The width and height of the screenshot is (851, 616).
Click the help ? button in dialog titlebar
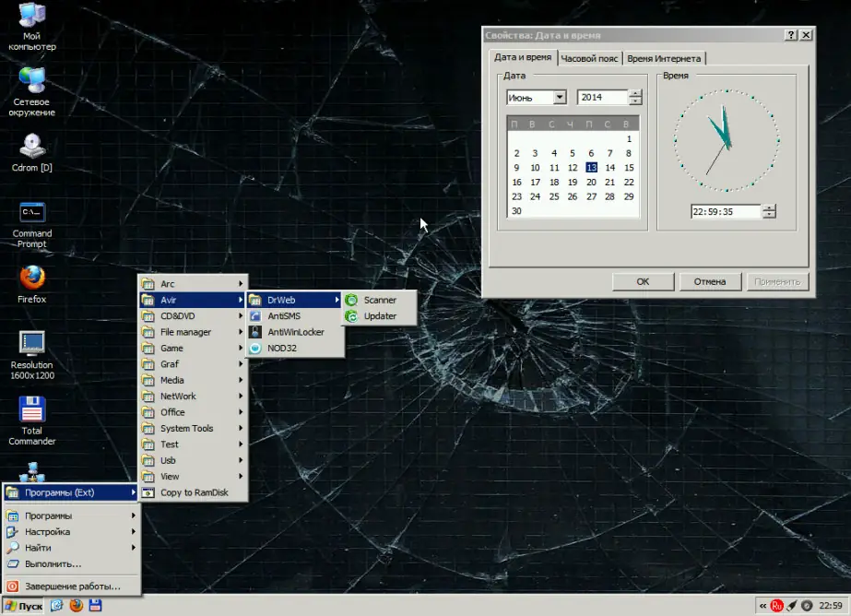(791, 35)
